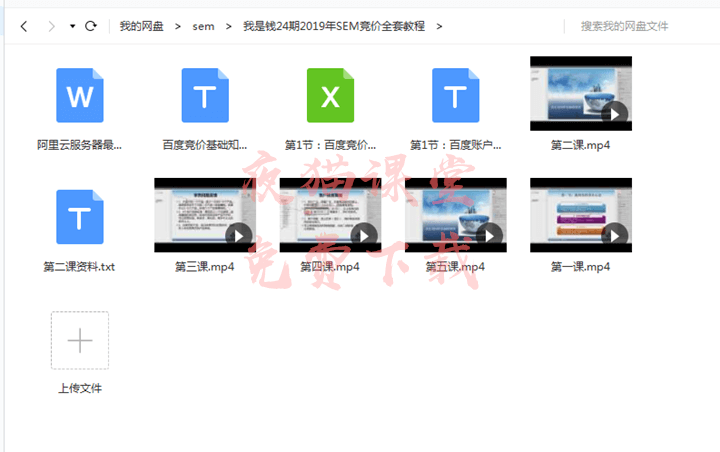Navigate to 我的网盘 in breadcrumb

pos(141,26)
